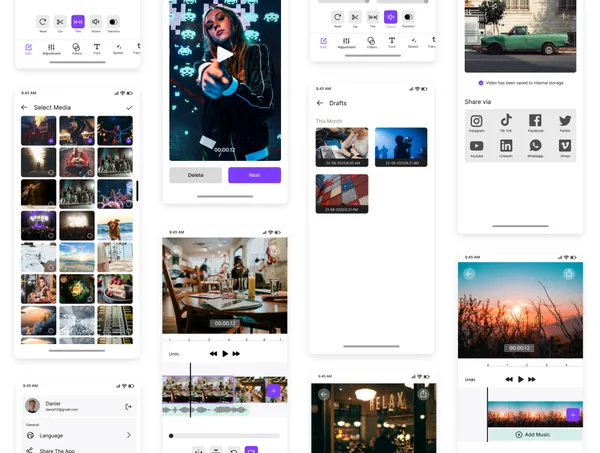Share the video to Twitter

pos(565,123)
